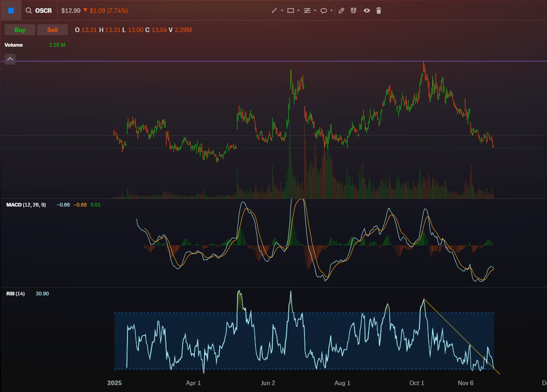
Task: Select the Fibonacci lines drawing tool
Action: point(307,11)
